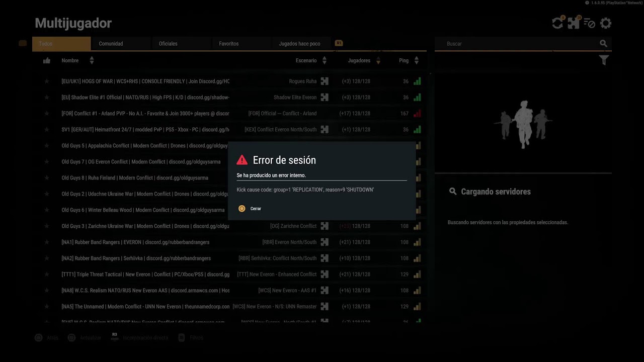The height and width of the screenshot is (362, 644).
Task: Click Cerrar in the error dialog
Action: pos(256,209)
